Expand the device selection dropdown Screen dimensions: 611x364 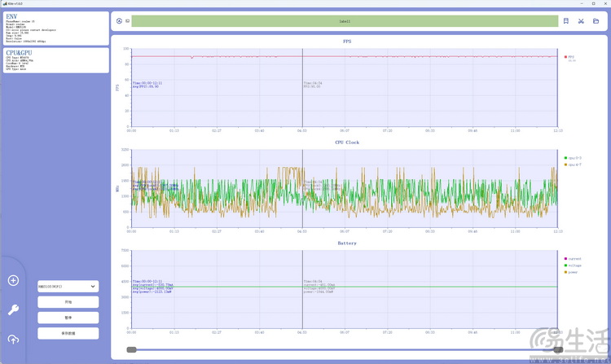(68, 287)
